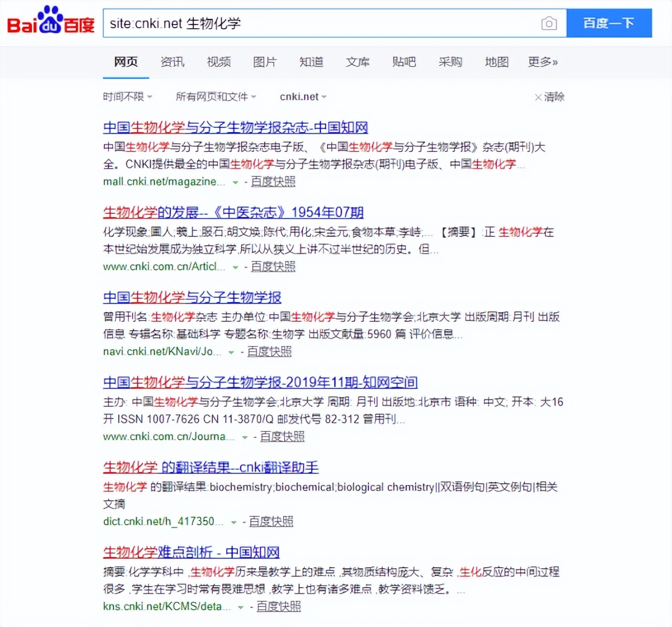The image size is (672, 627).
Task: Switch to the 资讯 news tab
Action: pyautogui.click(x=173, y=62)
